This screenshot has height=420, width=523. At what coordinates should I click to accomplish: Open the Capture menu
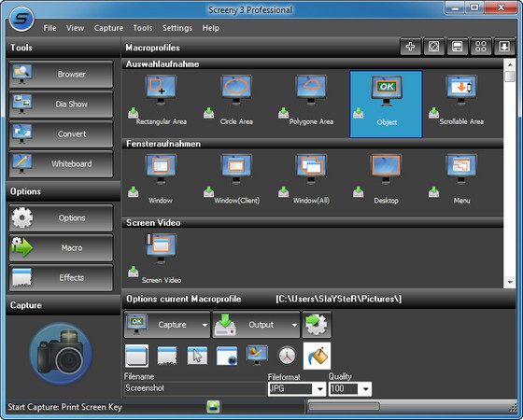(108, 28)
